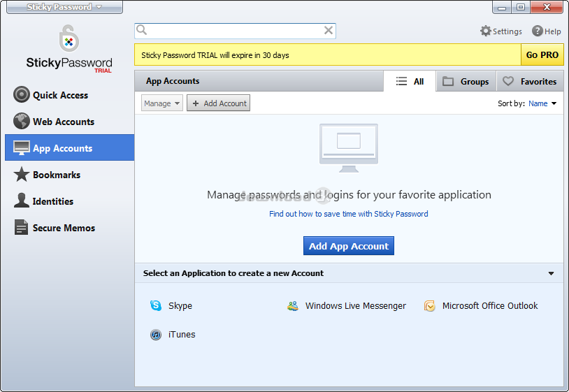Click the Skype icon
Viewport: 569px width, 392px height.
156,305
